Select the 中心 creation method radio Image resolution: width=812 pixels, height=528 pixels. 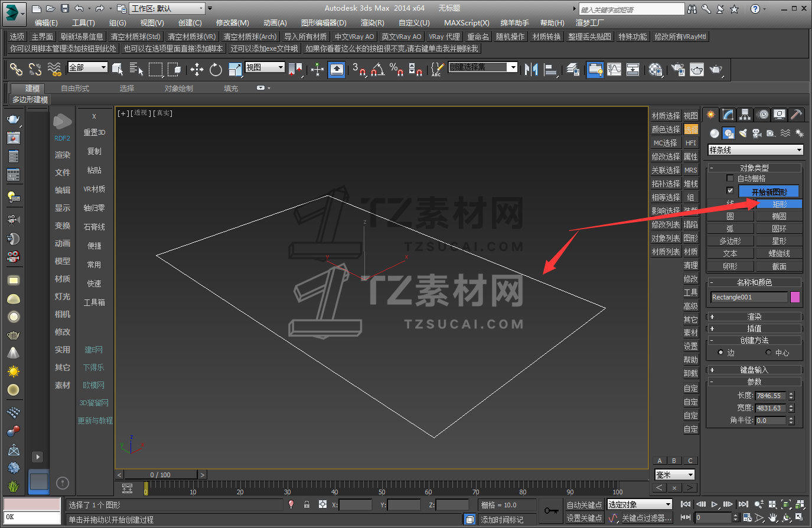pyautogui.click(x=768, y=353)
